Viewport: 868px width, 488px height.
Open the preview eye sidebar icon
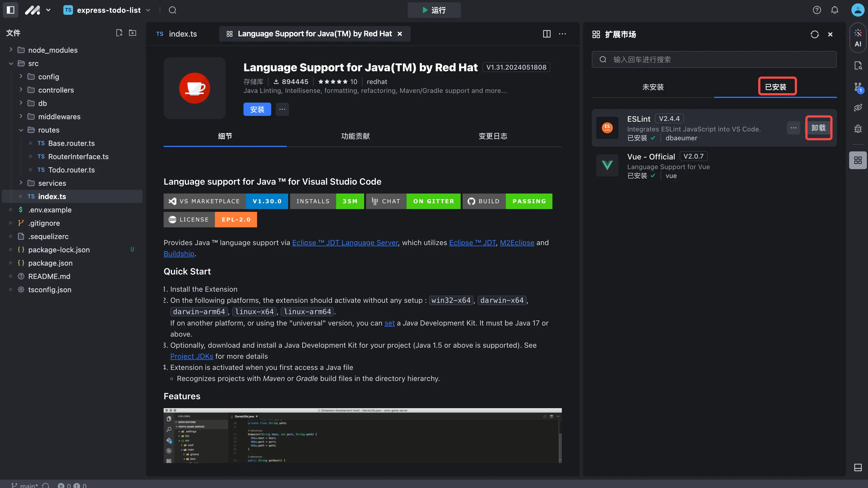[858, 108]
